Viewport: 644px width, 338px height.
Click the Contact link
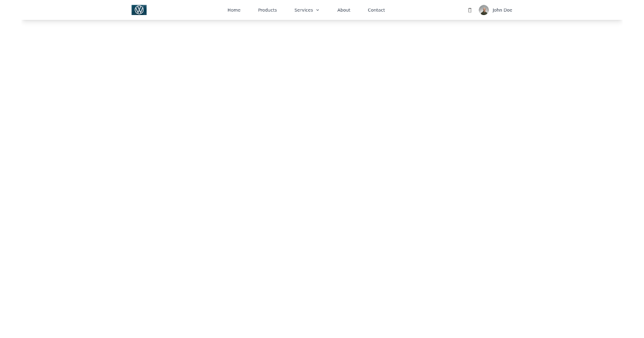pos(376,10)
